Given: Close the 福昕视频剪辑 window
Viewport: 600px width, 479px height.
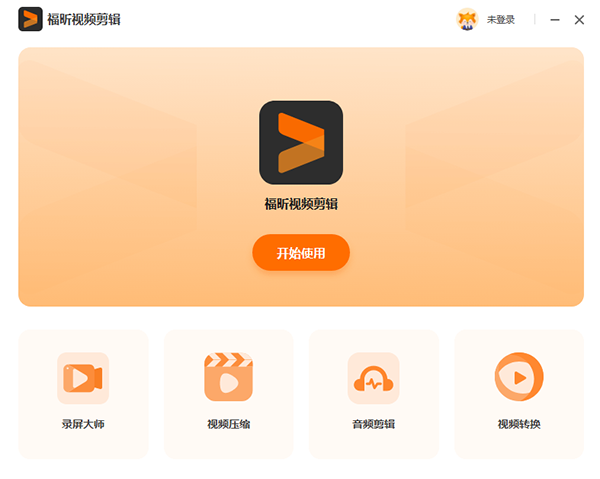Looking at the screenshot, I should 579,20.
